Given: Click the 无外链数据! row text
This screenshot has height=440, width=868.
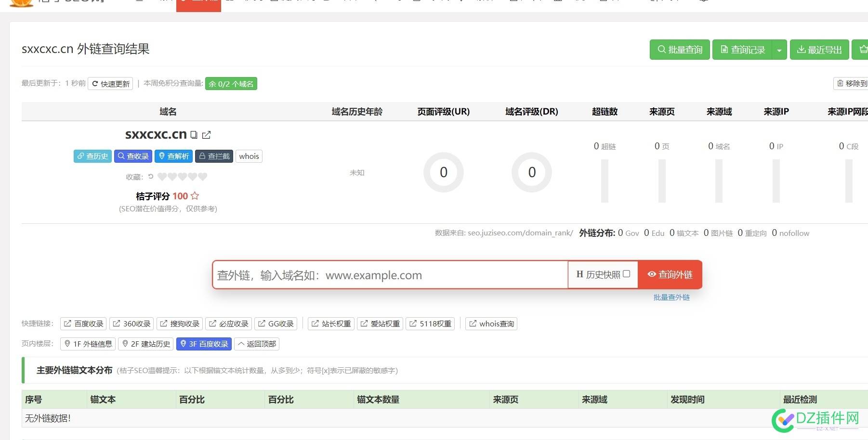Looking at the screenshot, I should 48,418.
